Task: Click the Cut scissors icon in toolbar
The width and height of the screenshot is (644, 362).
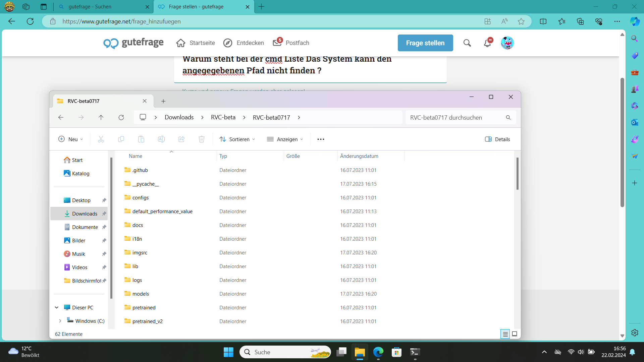Action: tap(101, 139)
